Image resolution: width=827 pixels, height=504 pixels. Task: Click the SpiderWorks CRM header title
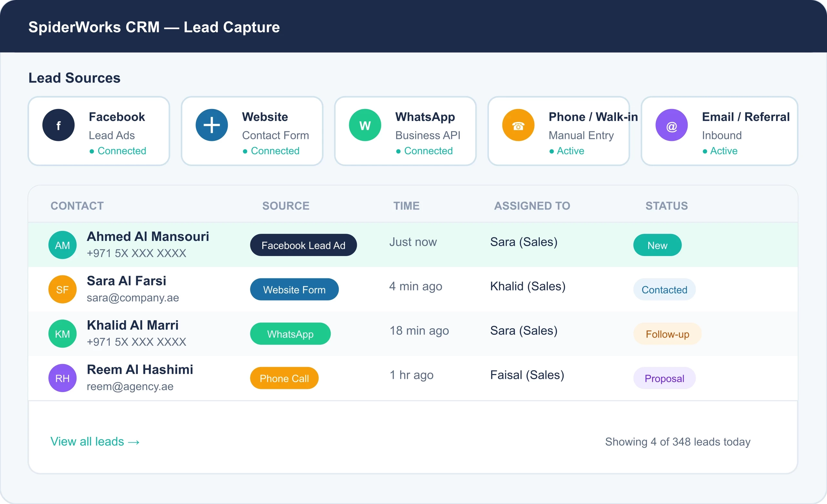(x=154, y=27)
